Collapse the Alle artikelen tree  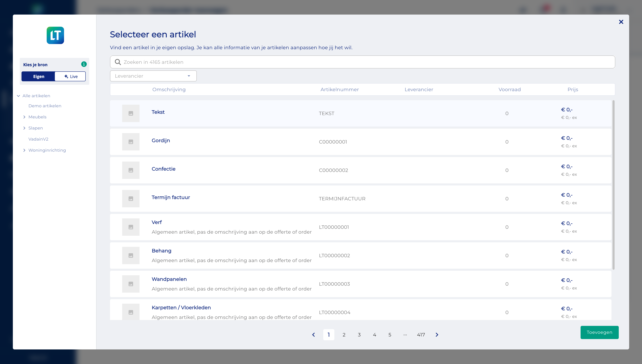tap(18, 96)
